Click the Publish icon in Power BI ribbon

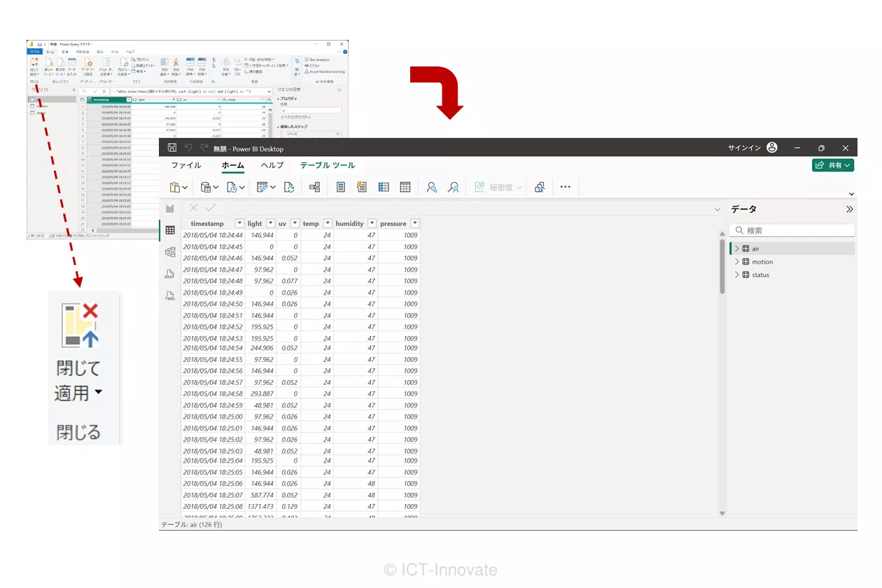coord(540,187)
